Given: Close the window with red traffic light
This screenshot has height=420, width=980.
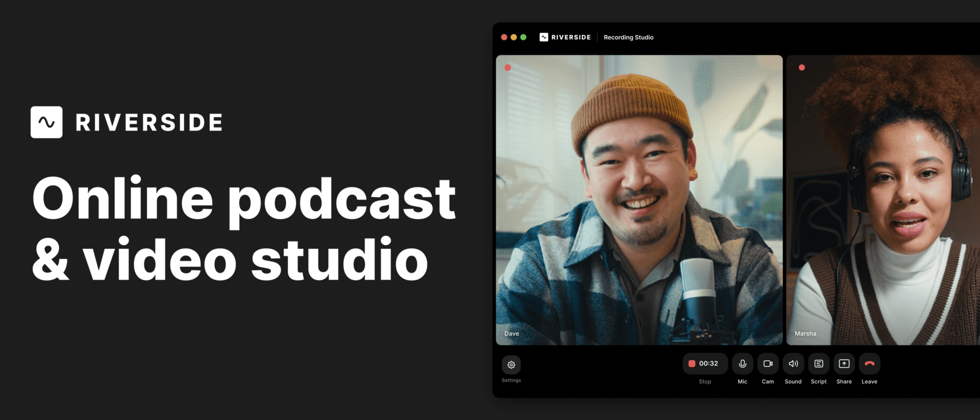Looking at the screenshot, I should 504,37.
